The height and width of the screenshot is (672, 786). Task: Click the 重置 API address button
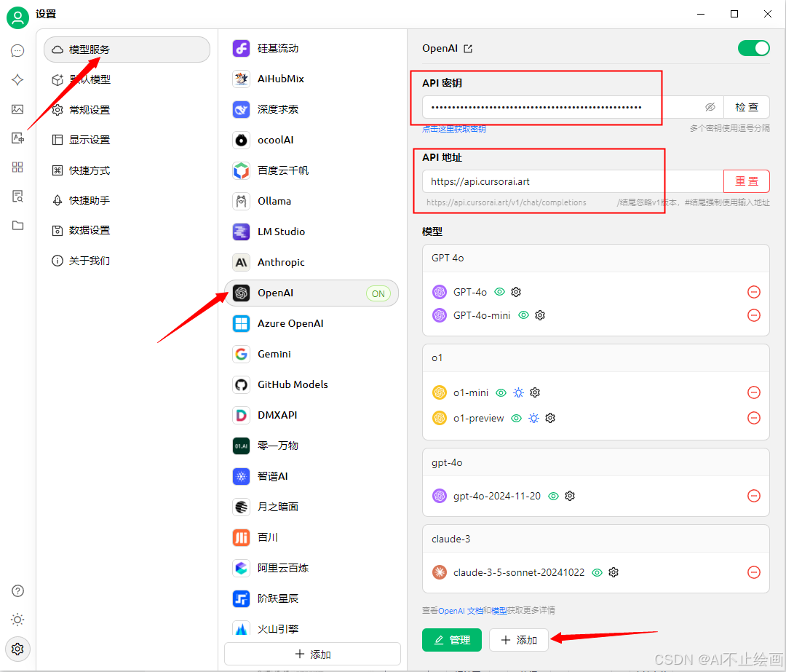[x=747, y=181]
